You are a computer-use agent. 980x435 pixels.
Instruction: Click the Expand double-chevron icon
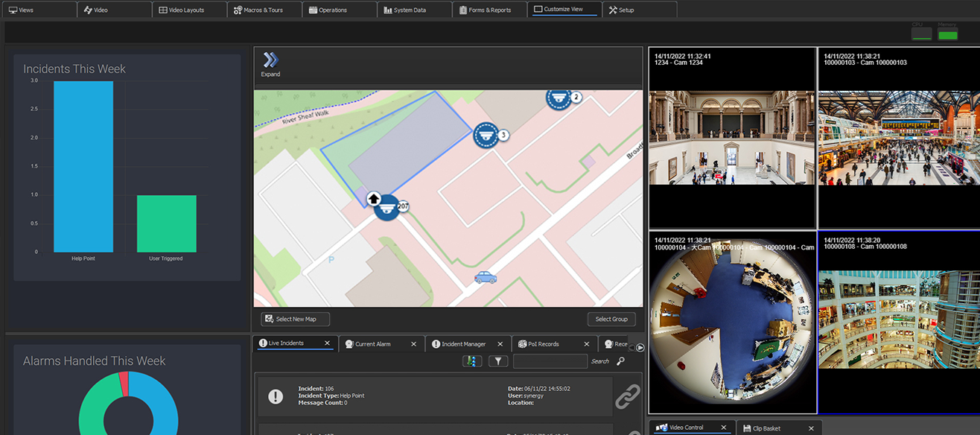pos(270,60)
